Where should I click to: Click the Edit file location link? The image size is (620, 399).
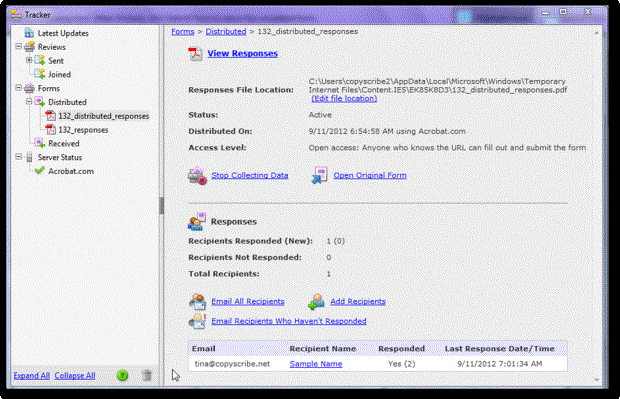[344, 98]
